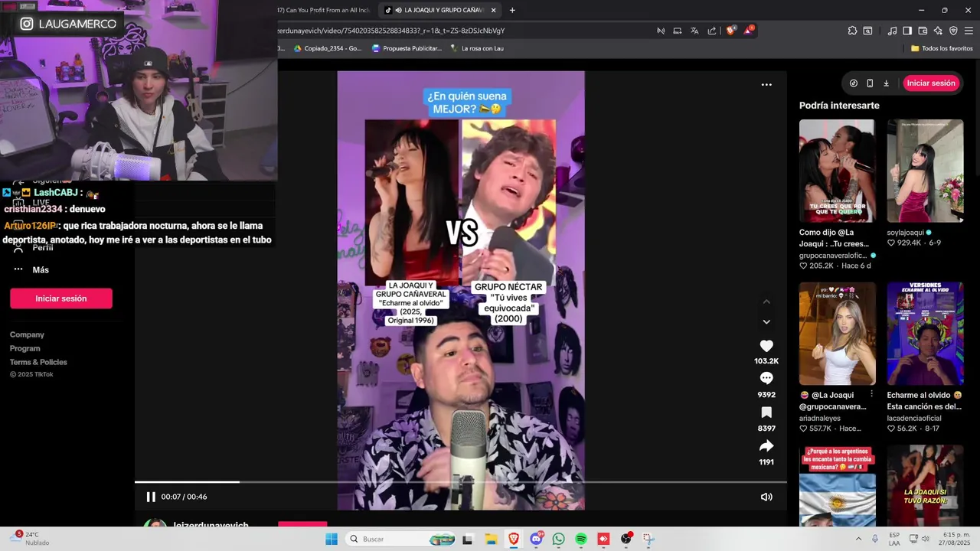Close the 'LA JOAQUI Y GRUPO CAÑAVERAL' tab
Image resolution: width=980 pixels, height=551 pixels.
click(494, 10)
